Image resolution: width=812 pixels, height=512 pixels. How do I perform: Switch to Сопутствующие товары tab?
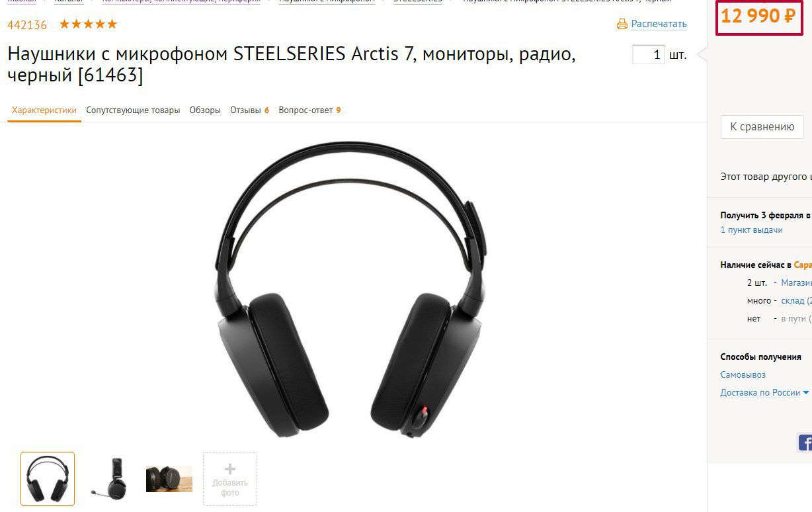(133, 110)
